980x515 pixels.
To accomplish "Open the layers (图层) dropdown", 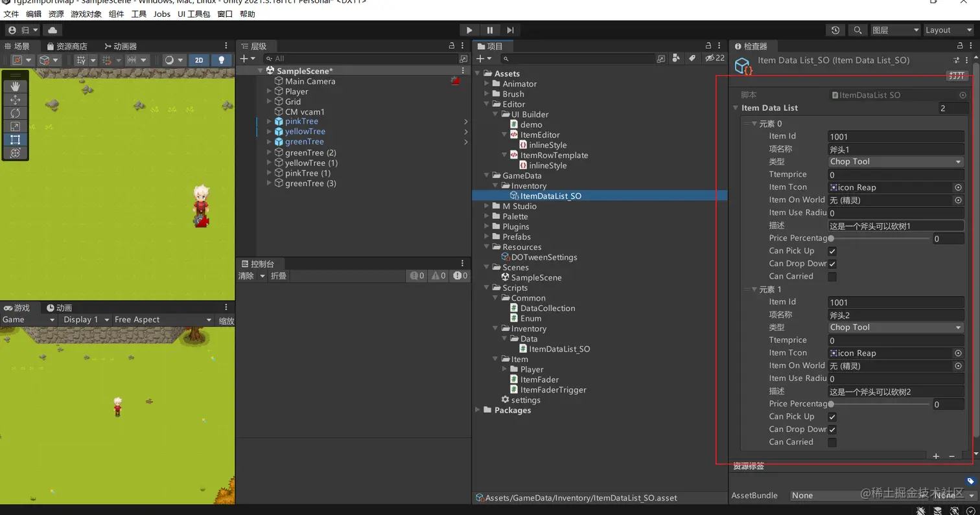I will point(895,30).
